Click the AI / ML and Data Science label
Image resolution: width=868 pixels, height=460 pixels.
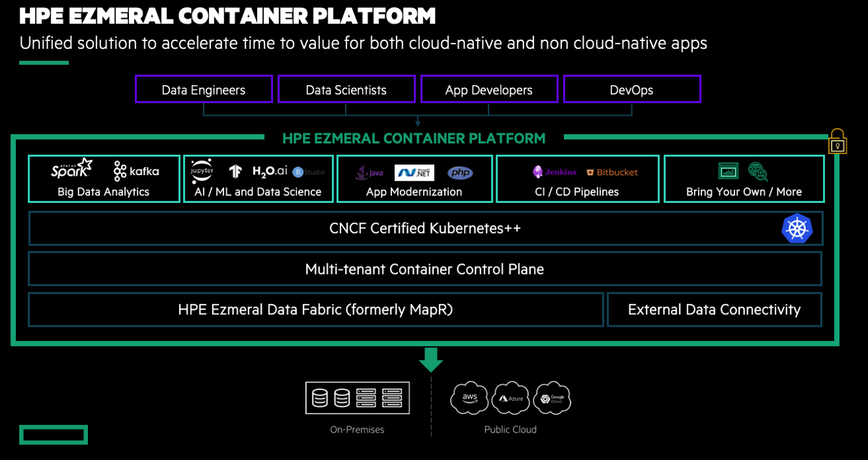[258, 192]
